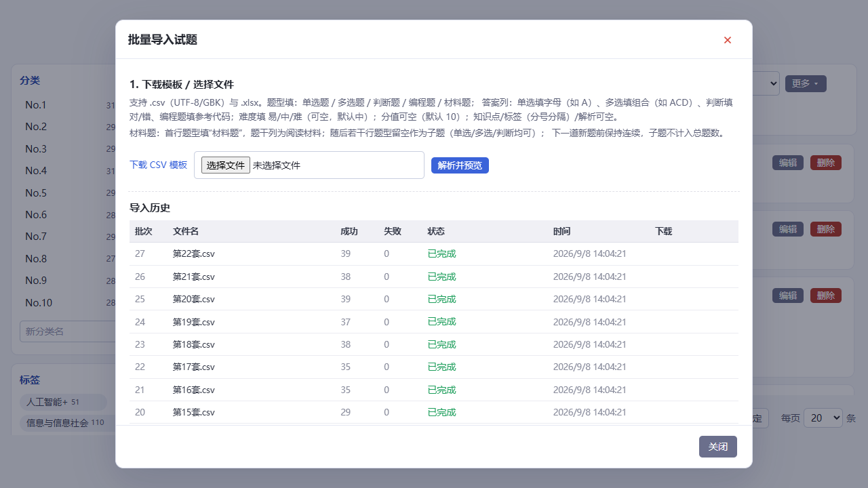Click 已完成 status for batch 21
The image size is (868, 488).
pyautogui.click(x=441, y=390)
